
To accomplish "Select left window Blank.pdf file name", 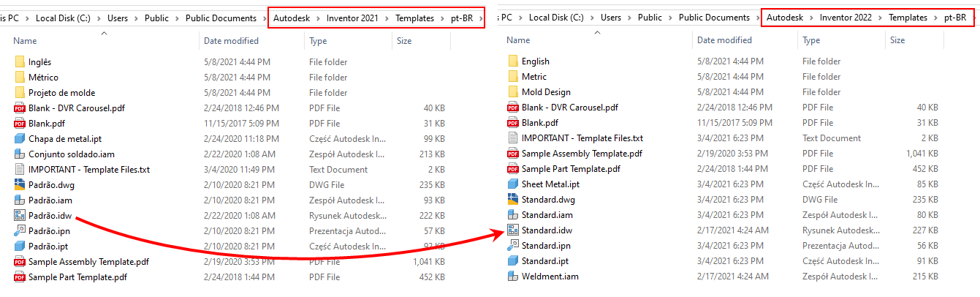I will tap(47, 124).
